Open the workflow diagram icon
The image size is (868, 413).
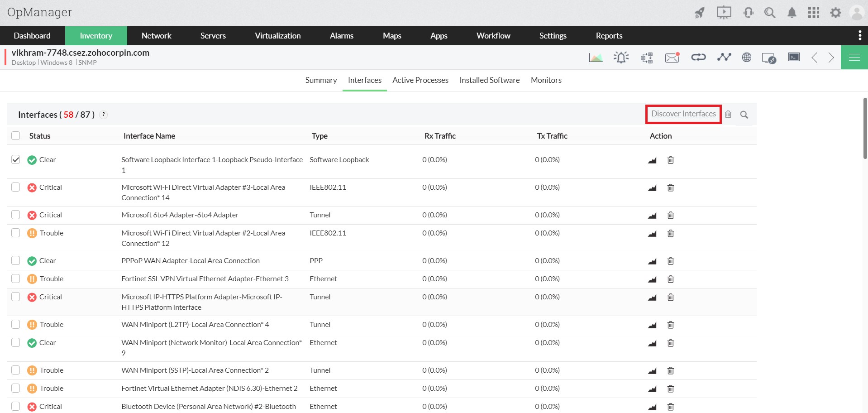[x=647, y=58]
